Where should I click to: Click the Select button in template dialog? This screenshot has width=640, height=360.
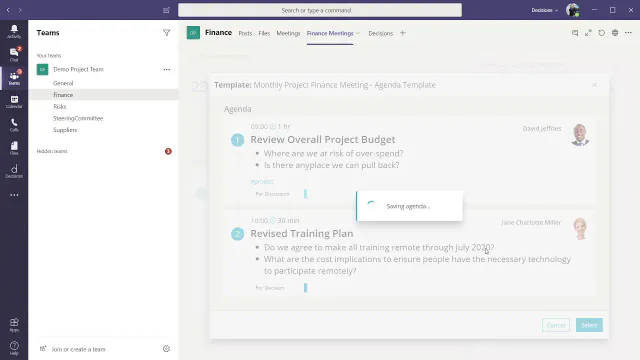[x=589, y=325]
